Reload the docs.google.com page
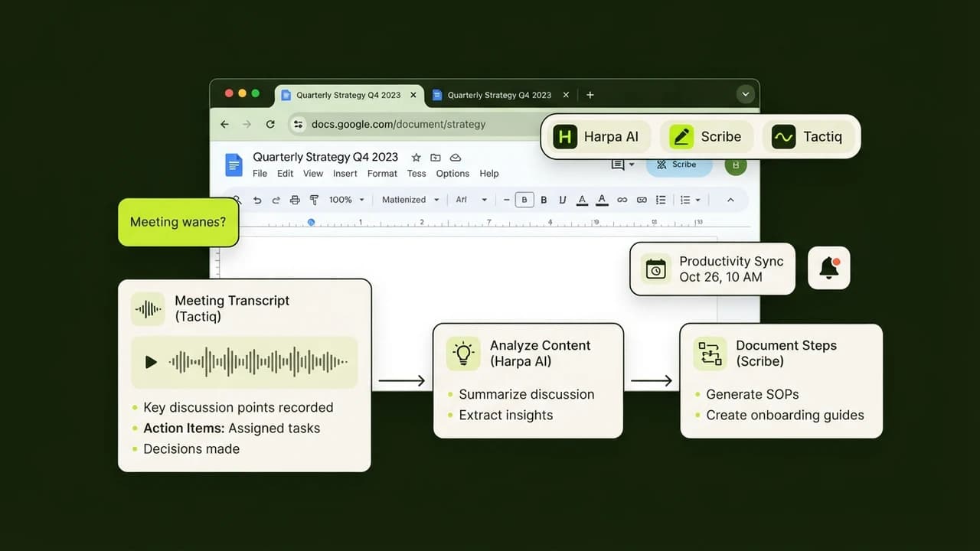 click(270, 124)
